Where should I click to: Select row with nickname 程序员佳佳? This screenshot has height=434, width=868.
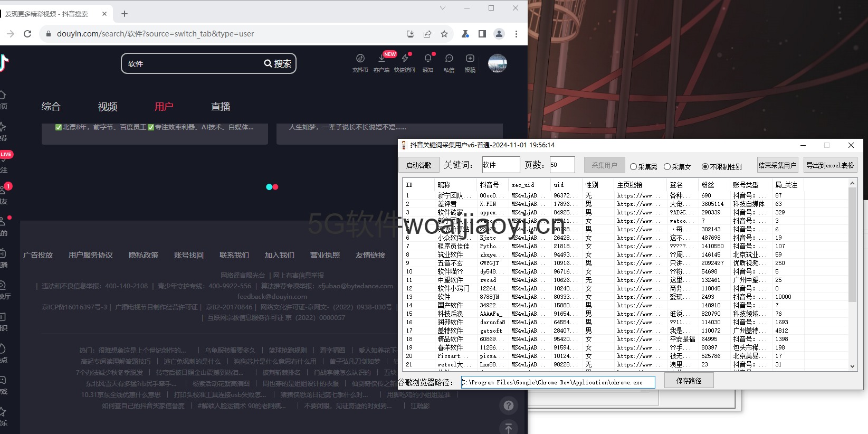pyautogui.click(x=625, y=246)
